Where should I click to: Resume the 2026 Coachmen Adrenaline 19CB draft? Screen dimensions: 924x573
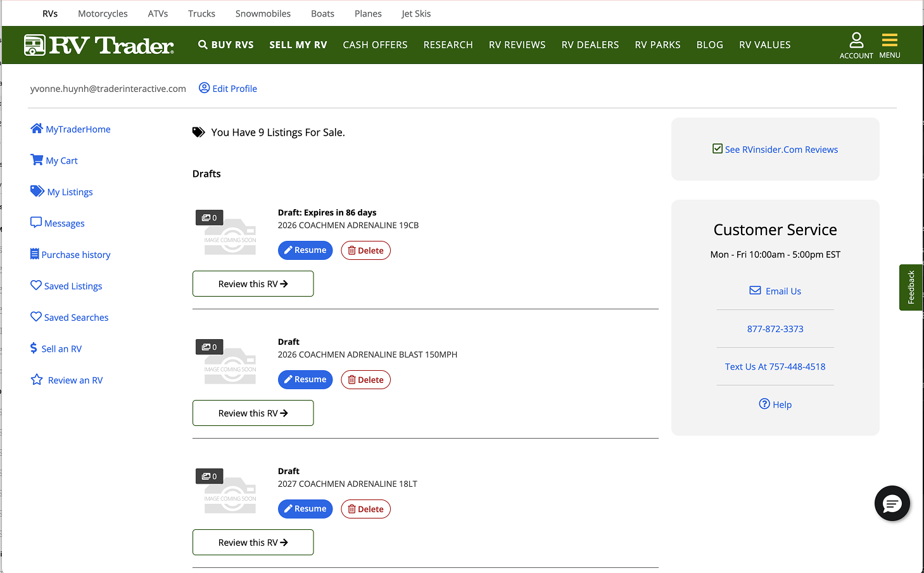tap(305, 250)
